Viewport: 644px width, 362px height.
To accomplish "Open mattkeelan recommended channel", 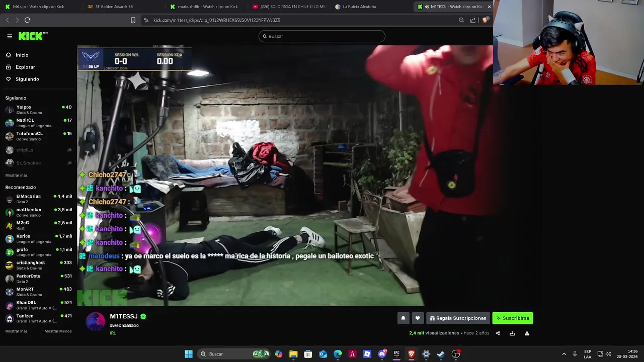I will [38, 212].
